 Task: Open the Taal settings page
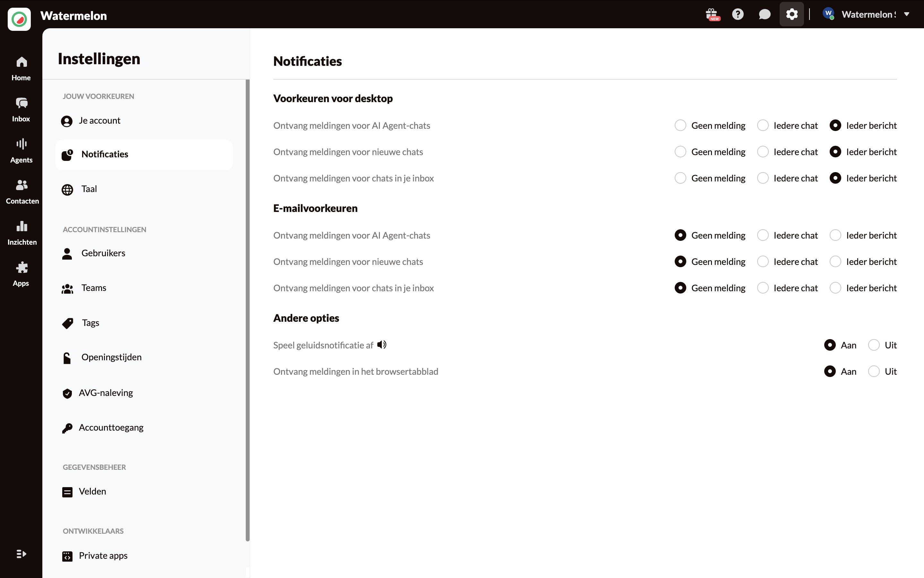pos(144,189)
